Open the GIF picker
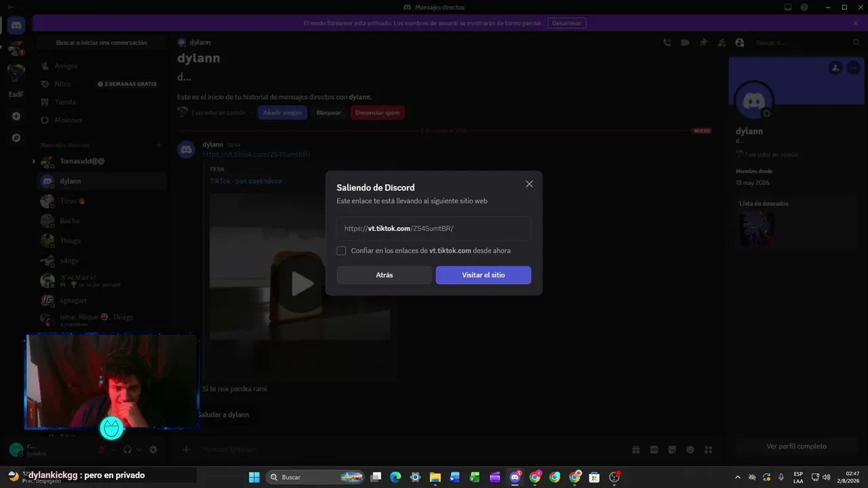 pos(654,449)
